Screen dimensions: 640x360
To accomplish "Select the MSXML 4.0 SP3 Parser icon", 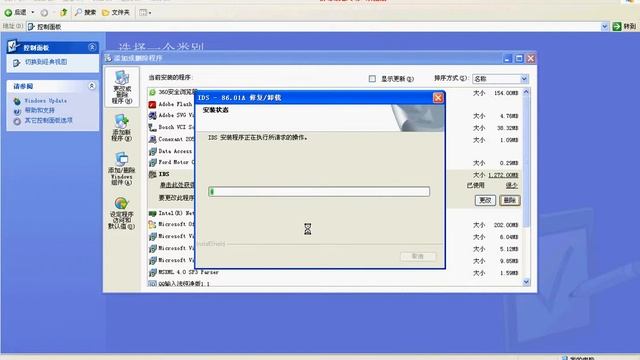I will click(x=152, y=272).
